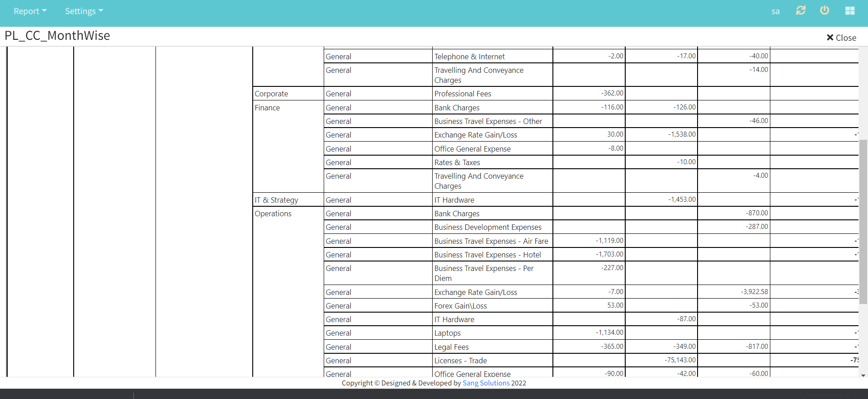Open the Report dropdown menu
The height and width of the screenshot is (399, 868).
pos(30,11)
